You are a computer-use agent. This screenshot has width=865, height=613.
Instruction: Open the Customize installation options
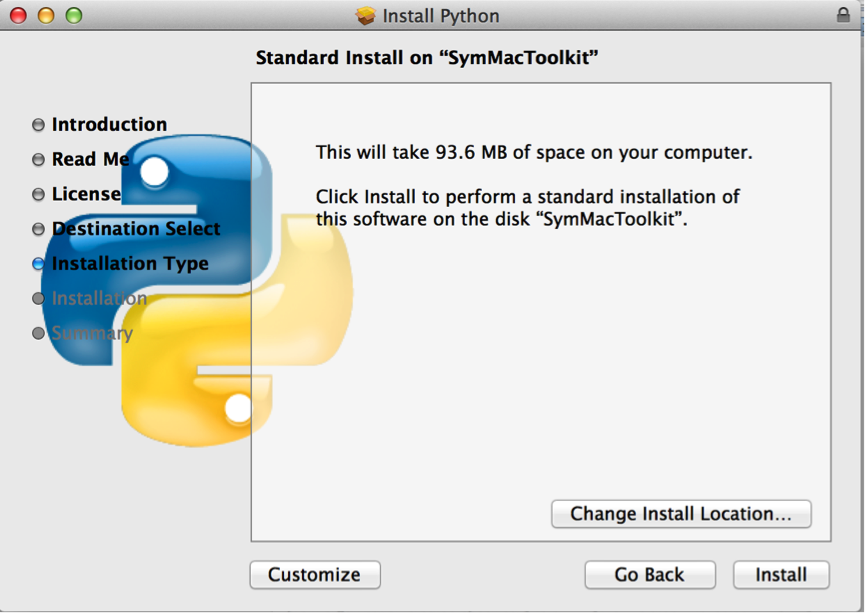pyautogui.click(x=314, y=575)
